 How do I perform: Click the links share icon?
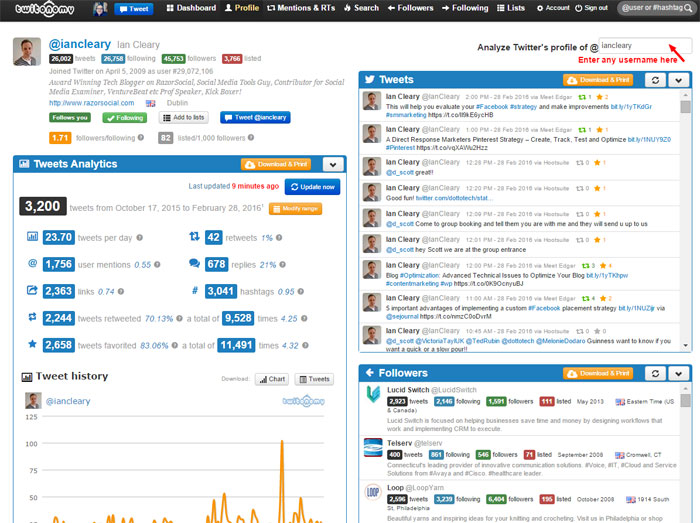point(32,291)
